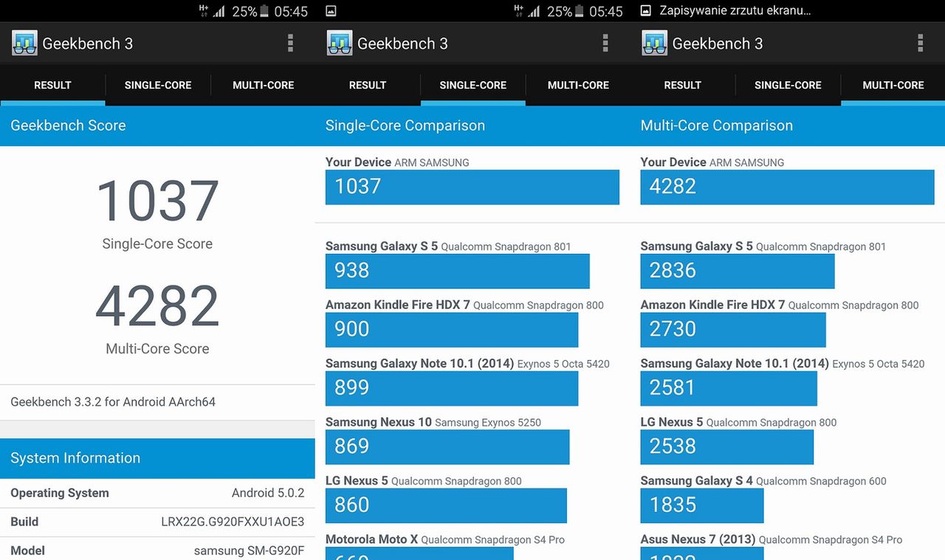Tap Samsung Galaxy Note 10.1 bar showing 899
This screenshot has height=560, width=945.
pos(452,388)
